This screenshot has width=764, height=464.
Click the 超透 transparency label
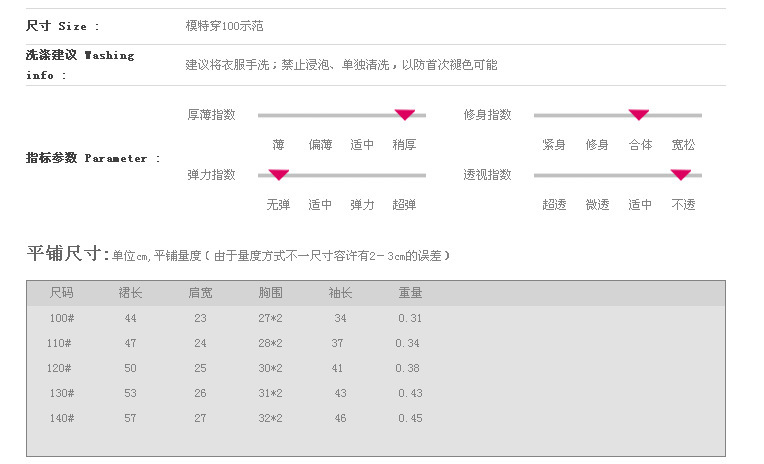point(554,205)
